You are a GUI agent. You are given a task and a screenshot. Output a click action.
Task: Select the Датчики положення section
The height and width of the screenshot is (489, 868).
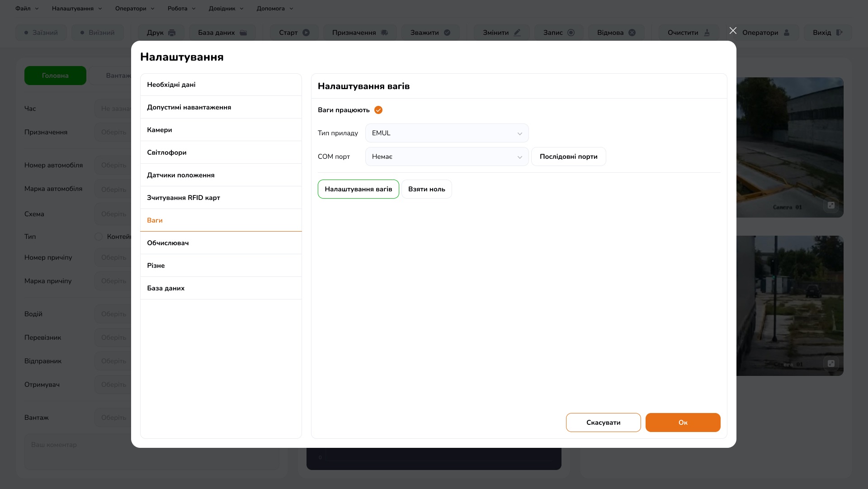[x=221, y=175]
